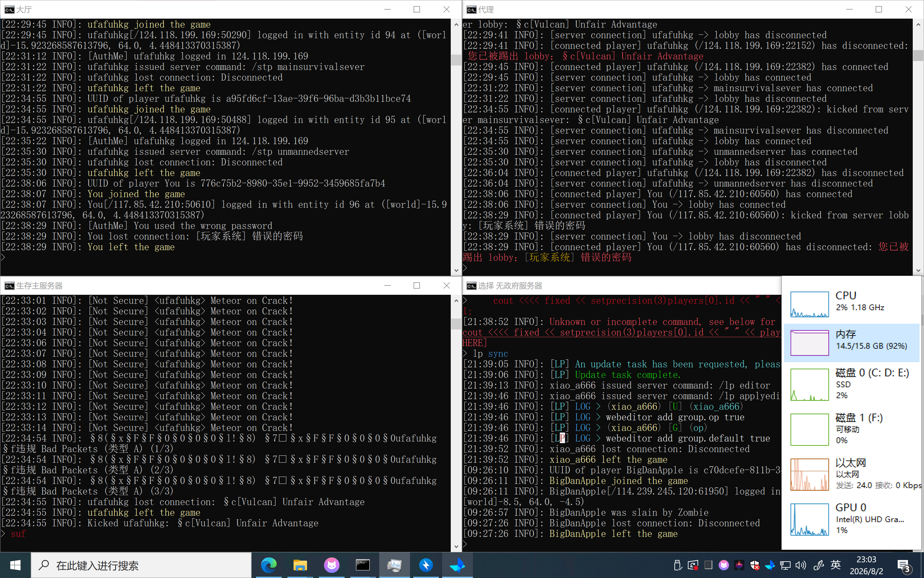Click 'webeditor add group.op true' log line

(604, 417)
